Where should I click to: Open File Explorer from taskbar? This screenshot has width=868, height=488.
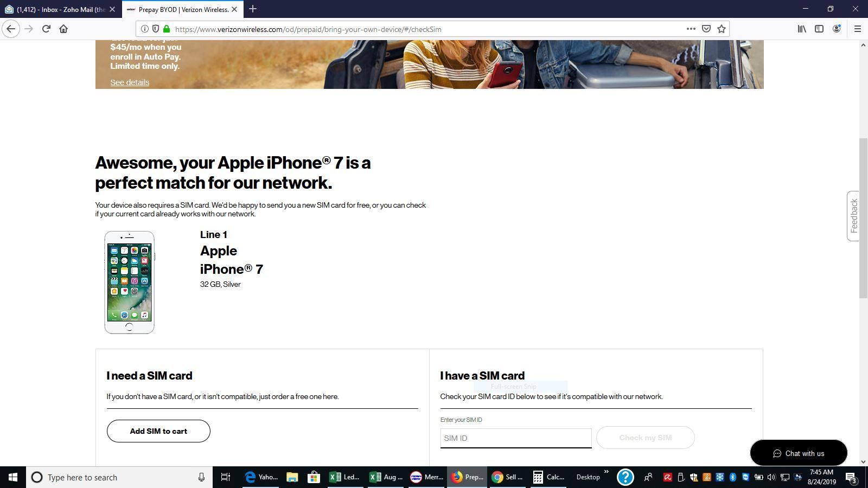point(292,477)
